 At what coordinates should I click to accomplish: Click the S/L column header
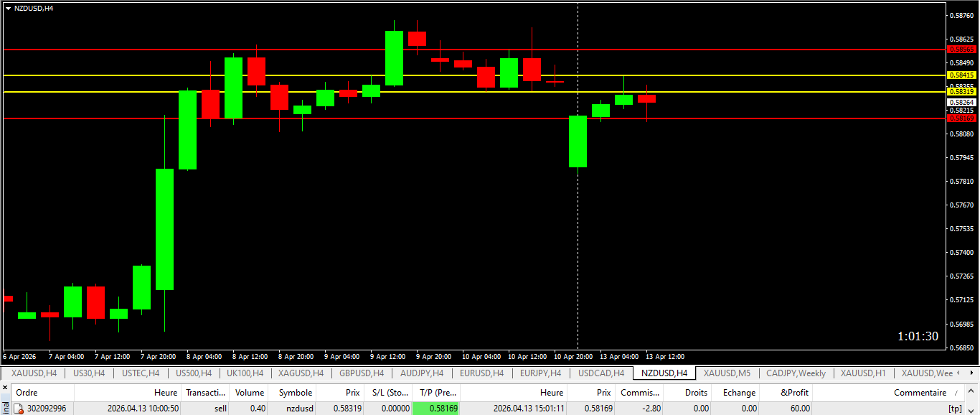click(x=388, y=393)
